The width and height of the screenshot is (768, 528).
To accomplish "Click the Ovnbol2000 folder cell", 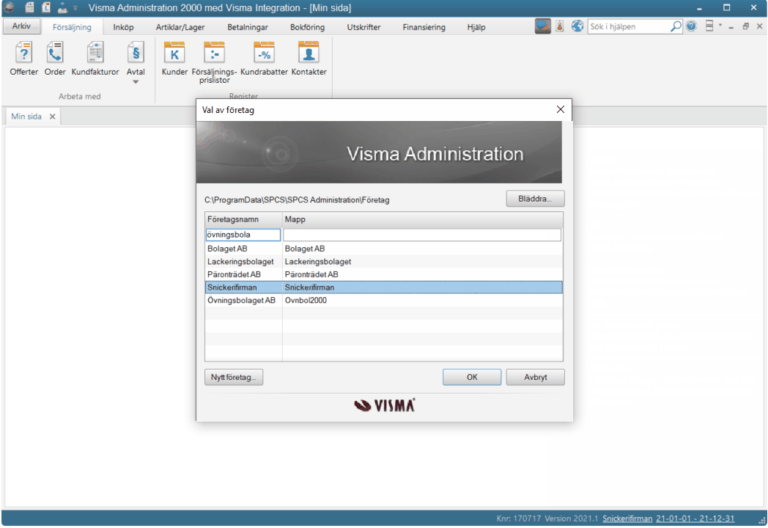I will click(306, 300).
